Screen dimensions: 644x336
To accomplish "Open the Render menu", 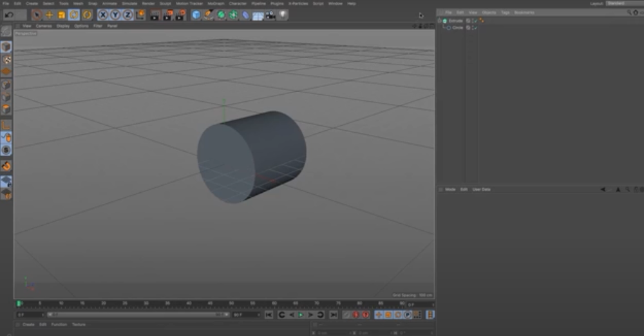I will [x=148, y=3].
